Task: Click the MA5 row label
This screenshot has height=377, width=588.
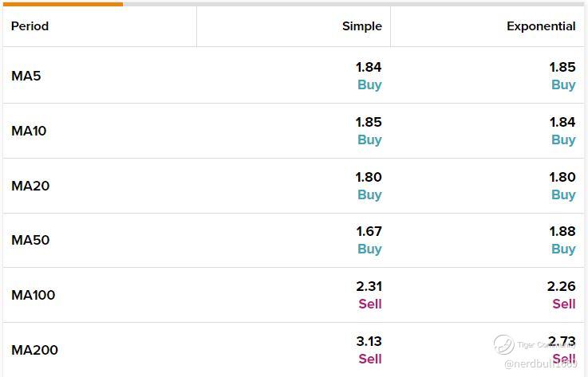Action: 26,76
